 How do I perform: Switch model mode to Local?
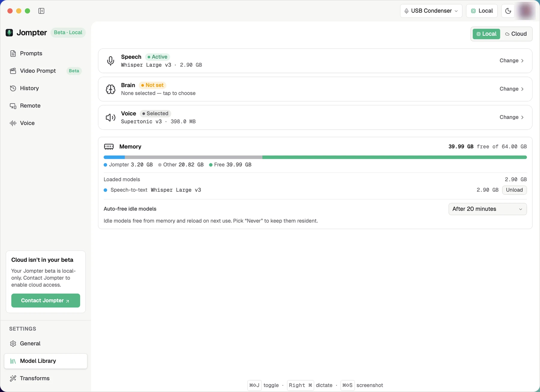point(486,34)
